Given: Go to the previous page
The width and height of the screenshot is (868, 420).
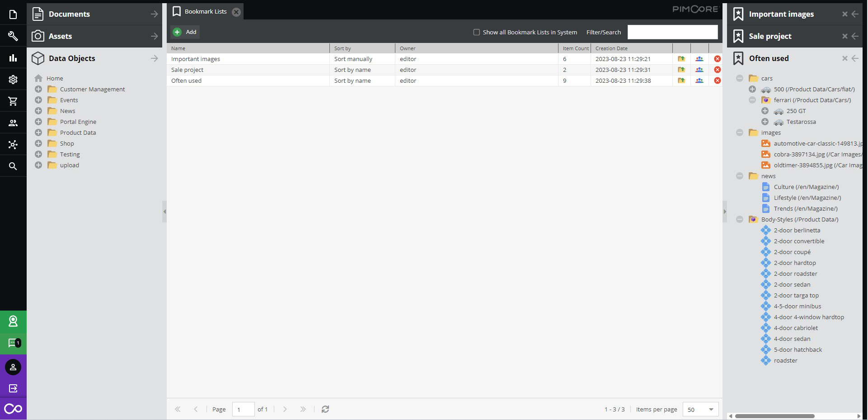Looking at the screenshot, I should coord(196,409).
